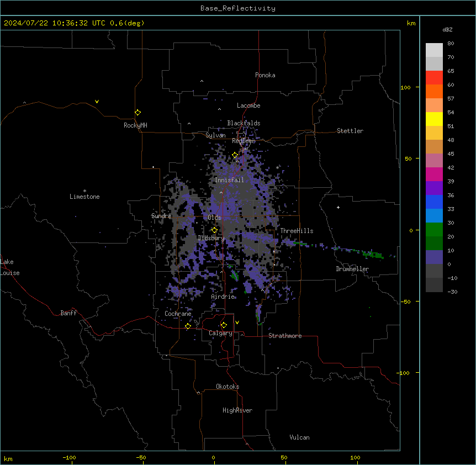Select the orange 57-60 dBZ swatch
Image resolution: width=476 pixels, height=465 pixels.
434,91
